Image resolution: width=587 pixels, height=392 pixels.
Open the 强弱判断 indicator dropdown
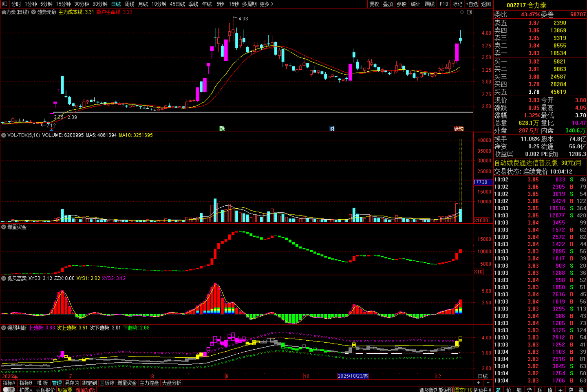(4, 328)
